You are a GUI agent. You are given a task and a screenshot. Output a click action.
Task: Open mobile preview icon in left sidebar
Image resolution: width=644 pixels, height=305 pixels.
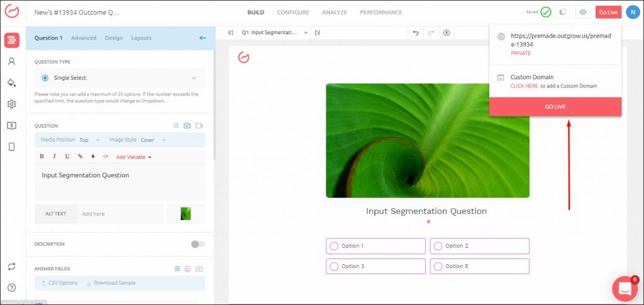tap(11, 147)
